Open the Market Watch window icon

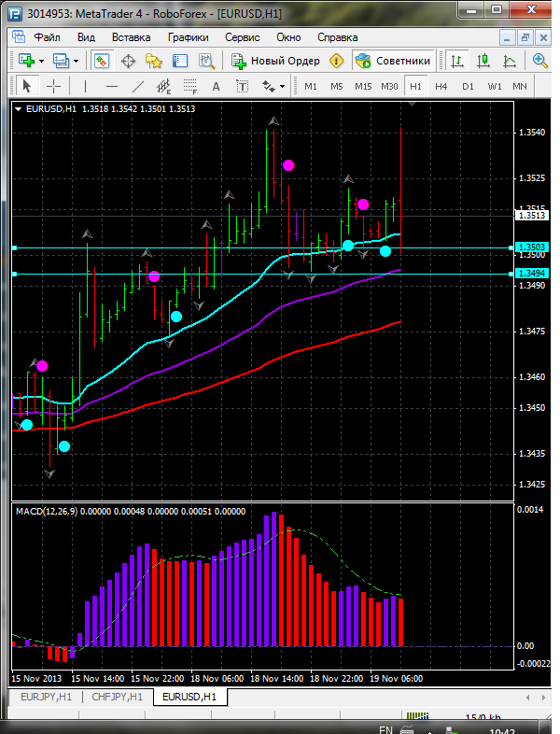[102, 61]
